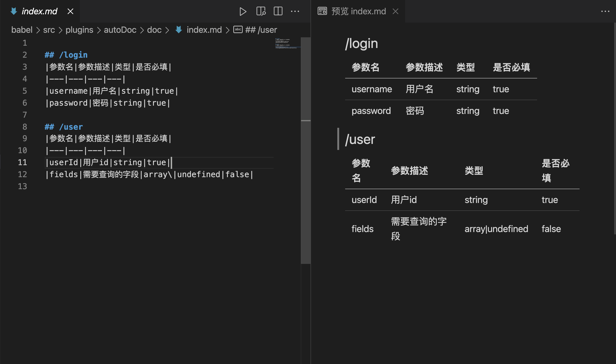Close the index.md editor tab
Viewport: 616px width, 364px height.
coord(70,11)
